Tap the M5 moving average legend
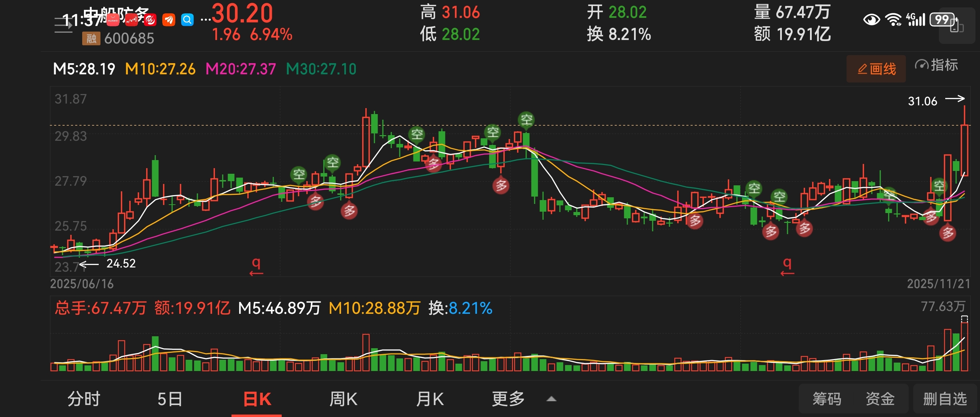Image resolution: width=980 pixels, height=417 pixels. (x=84, y=69)
